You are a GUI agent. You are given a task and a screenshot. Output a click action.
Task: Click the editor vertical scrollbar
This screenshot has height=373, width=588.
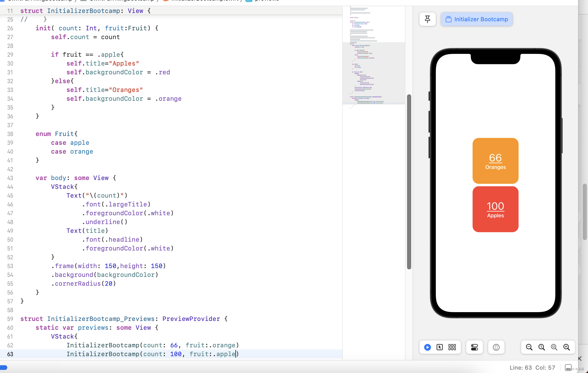[409, 181]
